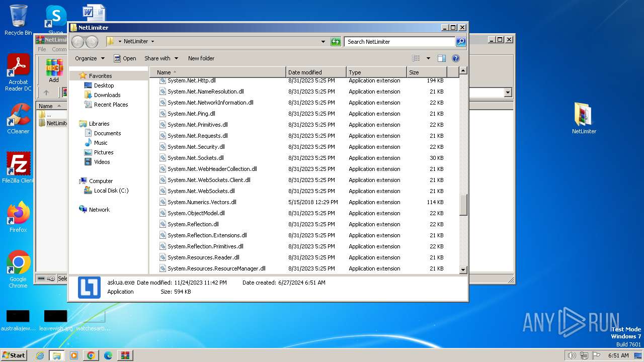Expand the NetLimiter breadcrumb arrow

[152, 42]
